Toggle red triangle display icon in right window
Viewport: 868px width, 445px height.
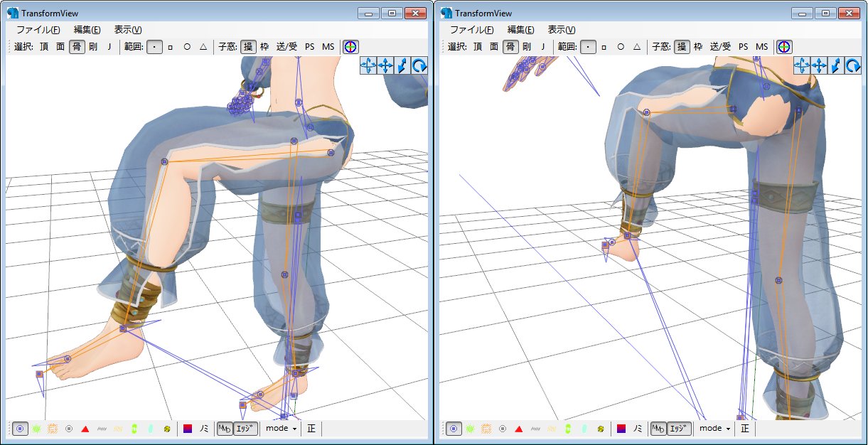(x=519, y=429)
